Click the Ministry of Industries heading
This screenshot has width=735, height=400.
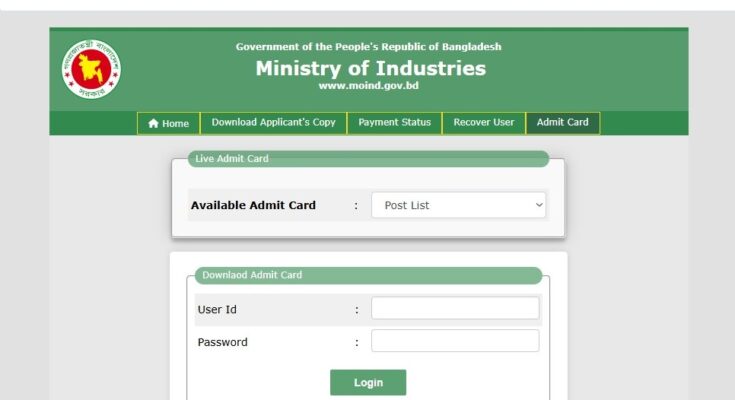(370, 68)
